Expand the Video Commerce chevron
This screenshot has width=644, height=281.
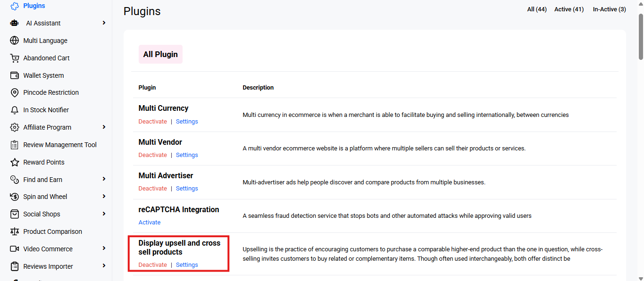click(104, 248)
